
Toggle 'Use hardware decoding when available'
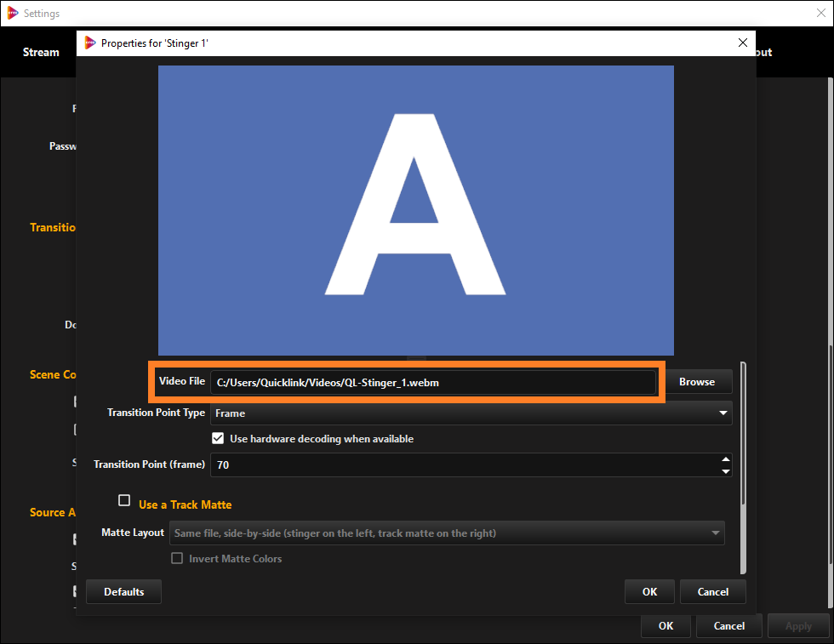[x=218, y=439]
